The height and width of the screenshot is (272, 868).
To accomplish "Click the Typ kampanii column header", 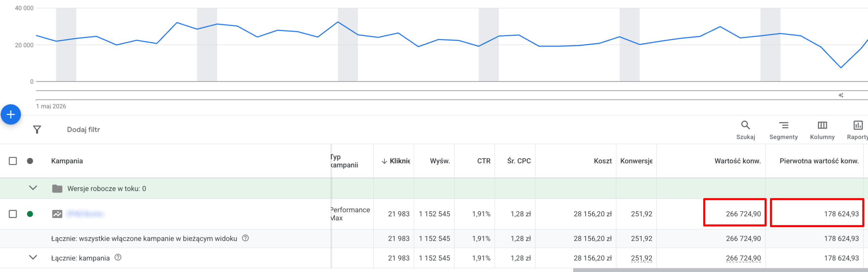I will (344, 161).
